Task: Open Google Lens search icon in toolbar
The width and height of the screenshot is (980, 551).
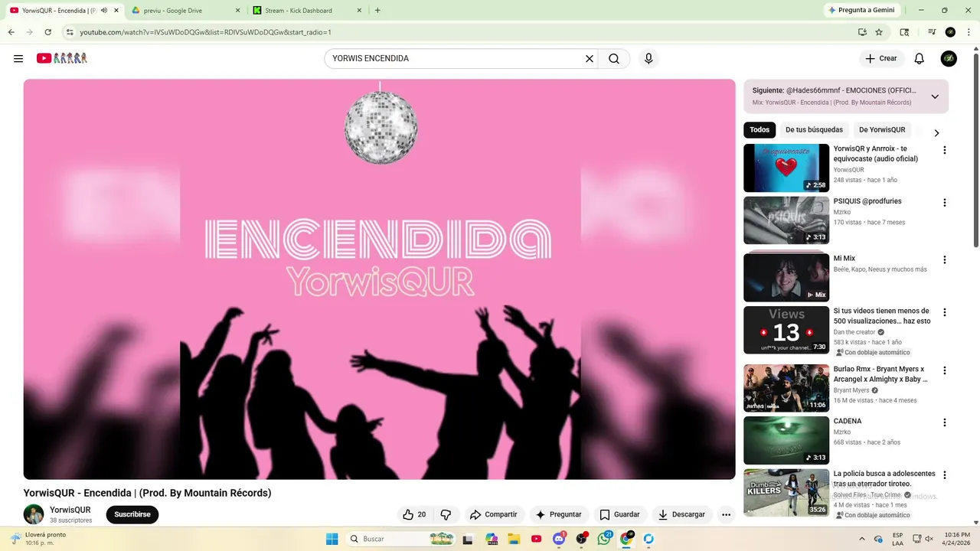Action: 904,32
